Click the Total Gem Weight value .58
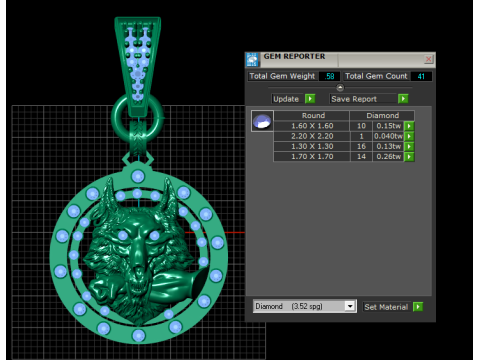Viewport: 480px width, 360px height. pos(330,76)
